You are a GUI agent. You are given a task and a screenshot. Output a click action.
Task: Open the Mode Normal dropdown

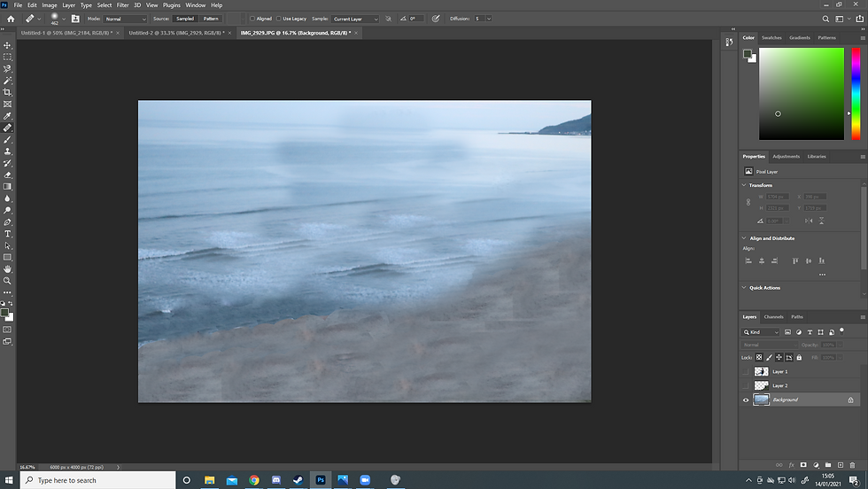(126, 19)
